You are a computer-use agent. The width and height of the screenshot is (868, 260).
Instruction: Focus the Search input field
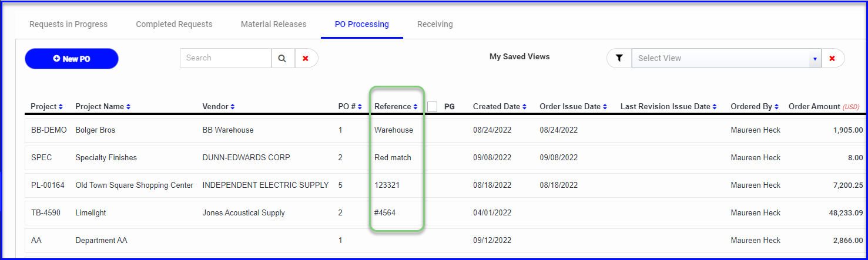click(x=226, y=58)
